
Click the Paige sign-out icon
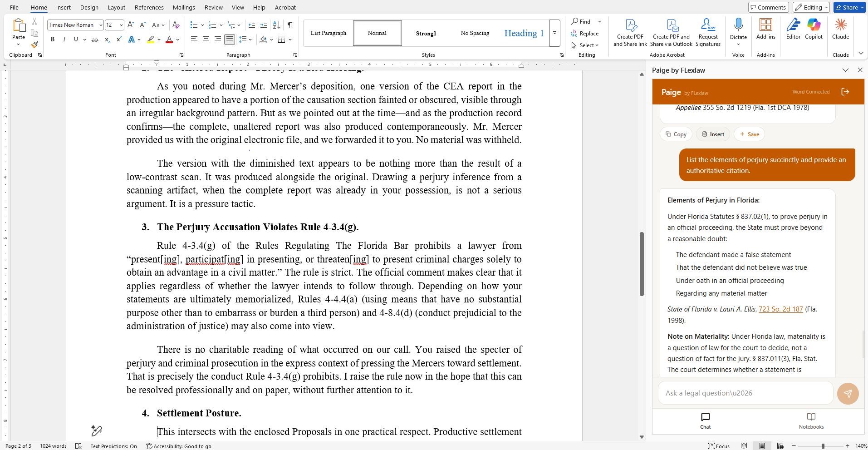(845, 92)
